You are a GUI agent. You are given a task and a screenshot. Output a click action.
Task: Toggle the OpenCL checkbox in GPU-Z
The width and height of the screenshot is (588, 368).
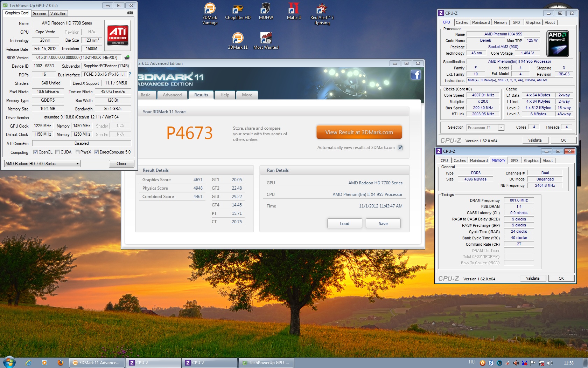pos(35,152)
